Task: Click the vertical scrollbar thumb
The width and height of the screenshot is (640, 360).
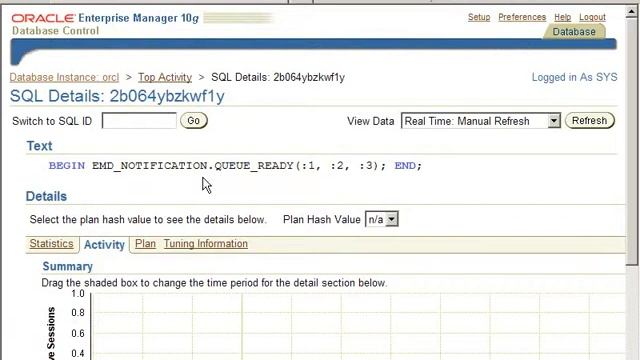Action: point(631,142)
